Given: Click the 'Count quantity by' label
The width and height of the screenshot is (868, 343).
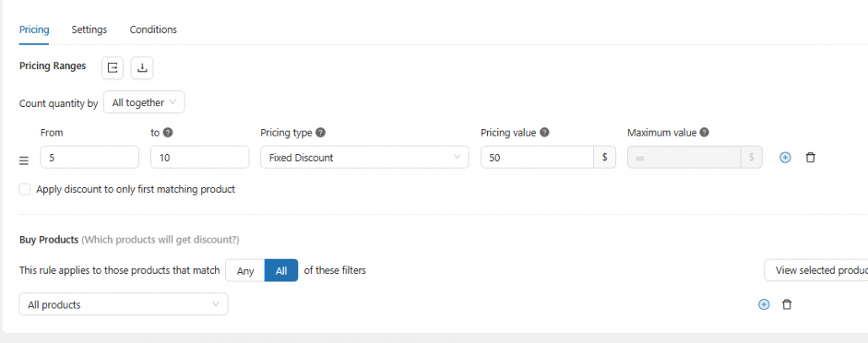Looking at the screenshot, I should click(x=59, y=104).
